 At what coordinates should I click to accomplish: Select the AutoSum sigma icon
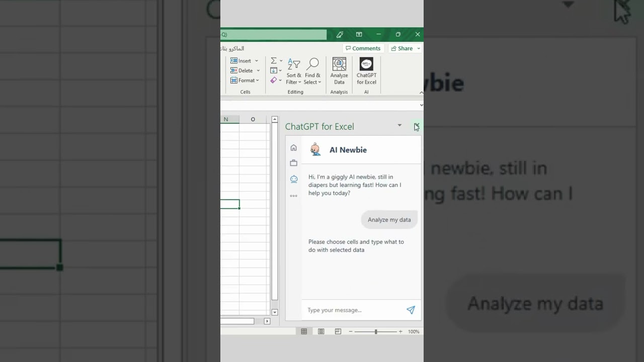click(273, 60)
